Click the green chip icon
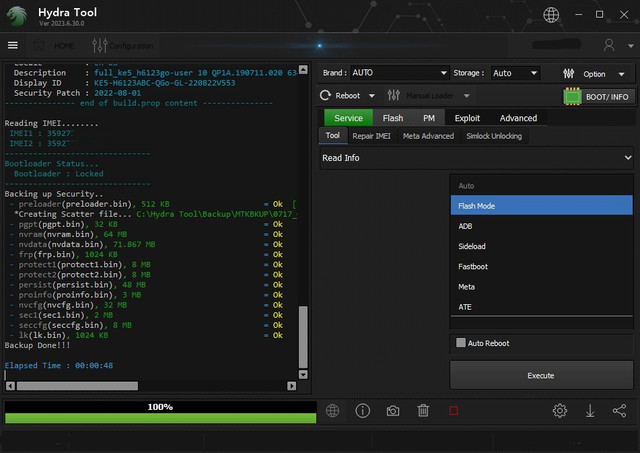Screen dimensions: 640x453 click(572, 97)
